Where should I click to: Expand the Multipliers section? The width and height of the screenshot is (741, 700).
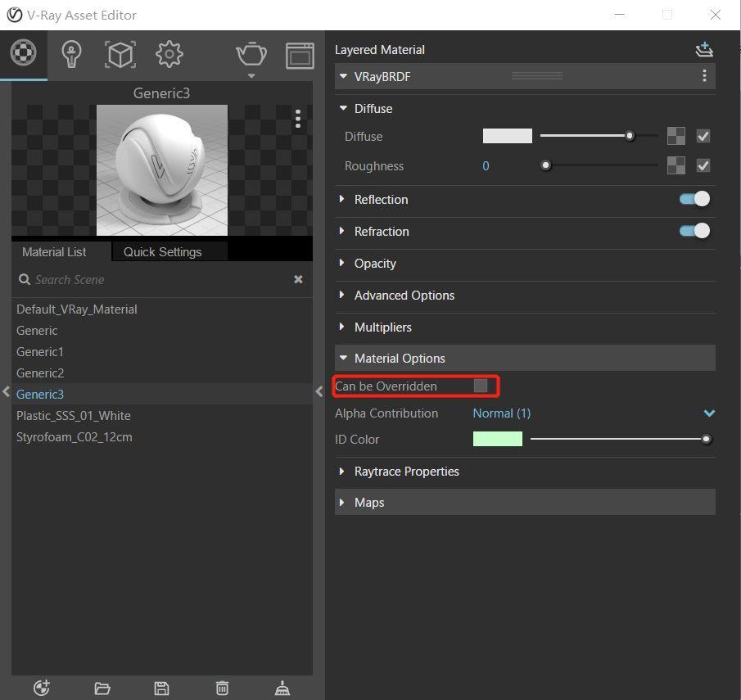click(342, 327)
